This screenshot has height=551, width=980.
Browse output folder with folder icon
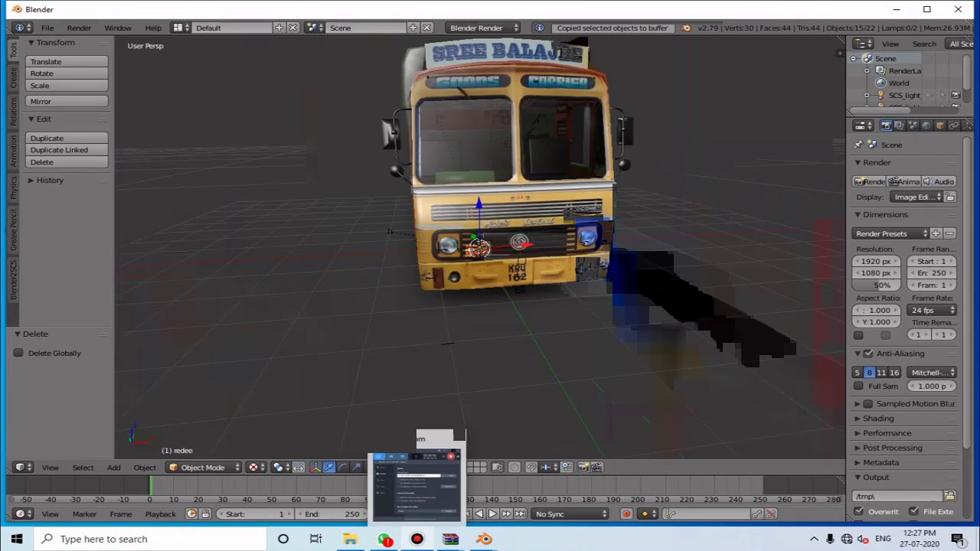(x=949, y=497)
